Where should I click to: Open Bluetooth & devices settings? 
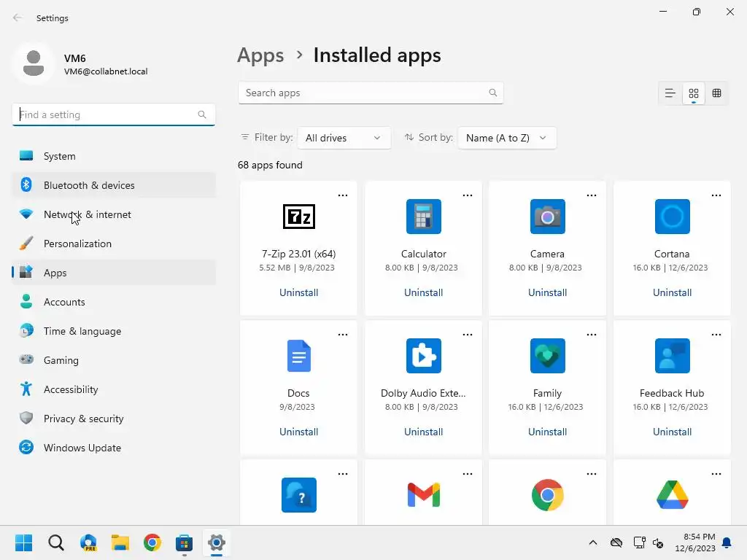click(x=113, y=185)
